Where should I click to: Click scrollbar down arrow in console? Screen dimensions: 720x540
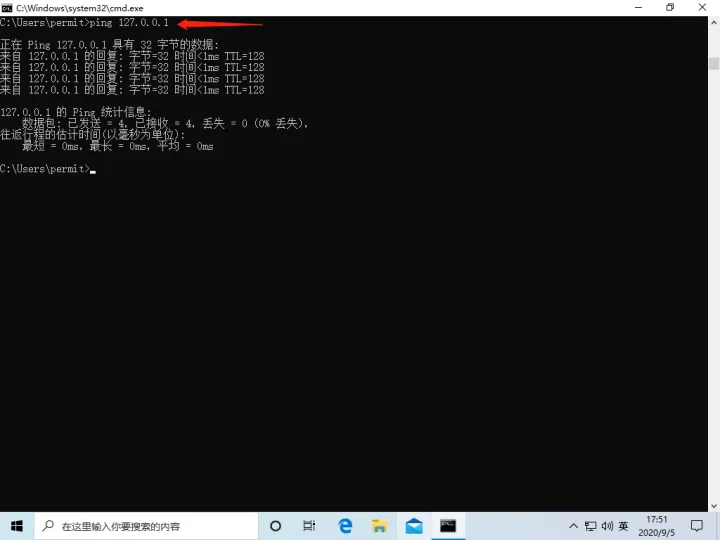tap(714, 506)
